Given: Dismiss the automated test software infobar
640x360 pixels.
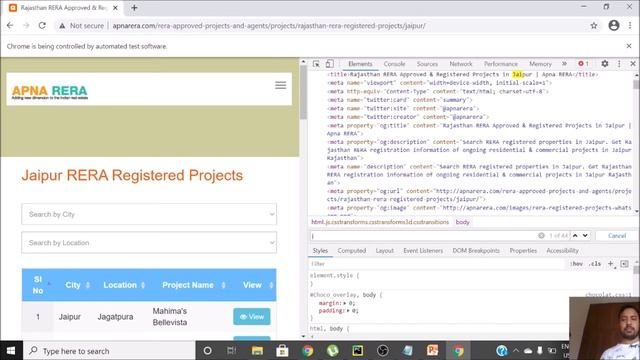Looking at the screenshot, I should click(629, 46).
